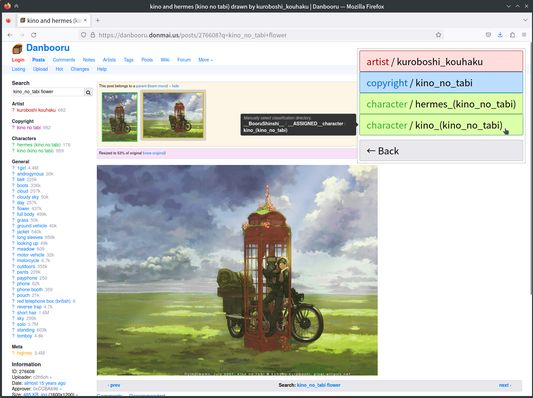
Task: Click the padlock site info icon
Action: tap(92, 35)
